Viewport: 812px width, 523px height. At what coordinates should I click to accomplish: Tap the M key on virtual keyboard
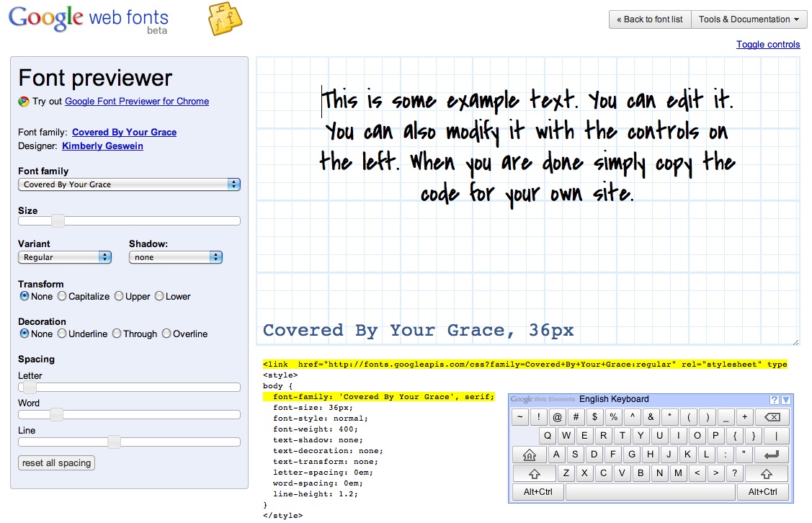coord(679,473)
